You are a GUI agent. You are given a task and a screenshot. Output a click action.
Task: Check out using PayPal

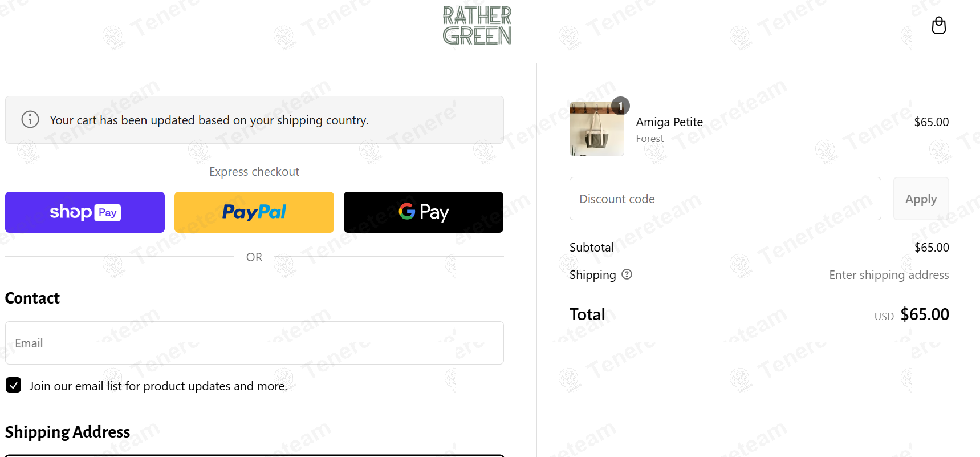tap(254, 212)
